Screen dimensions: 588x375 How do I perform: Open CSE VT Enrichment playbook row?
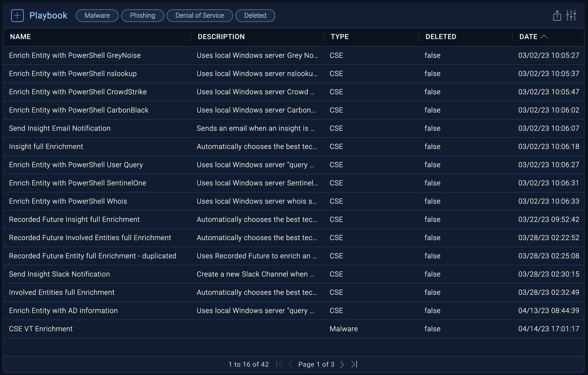[41, 329]
